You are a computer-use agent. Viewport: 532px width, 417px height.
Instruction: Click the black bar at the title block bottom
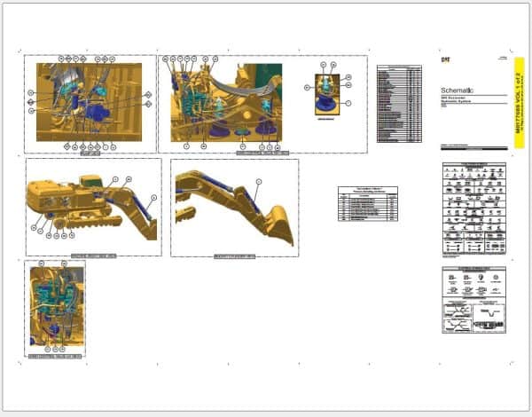(x=474, y=148)
